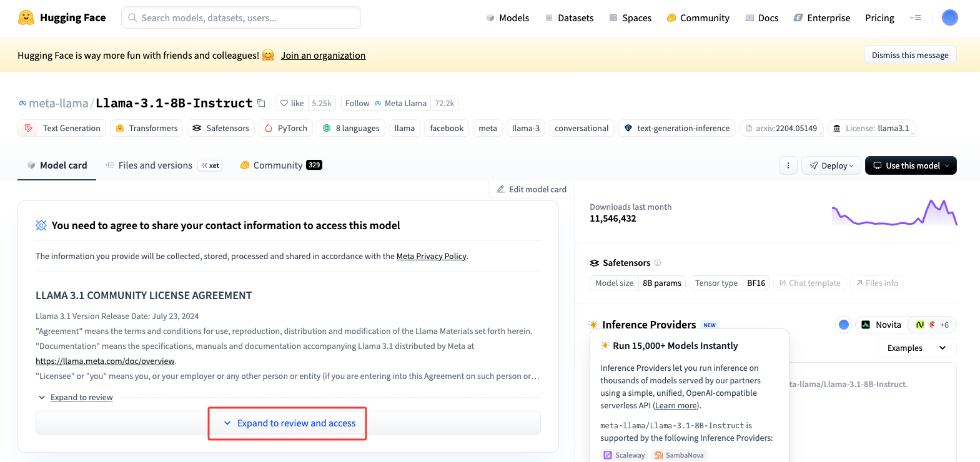980x462 pixels.
Task: Follow Meta Llama organization
Action: [386, 103]
